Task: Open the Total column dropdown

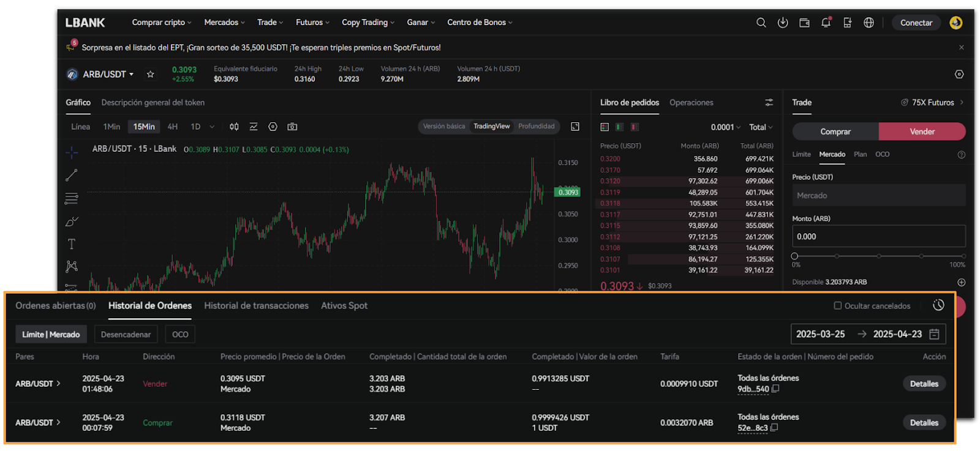Action: coord(761,127)
